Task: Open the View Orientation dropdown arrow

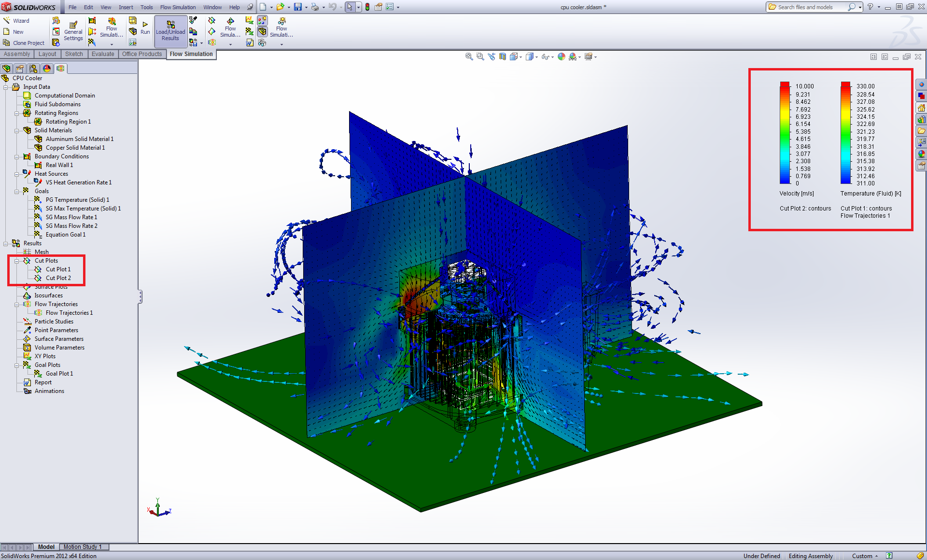Action: click(520, 57)
